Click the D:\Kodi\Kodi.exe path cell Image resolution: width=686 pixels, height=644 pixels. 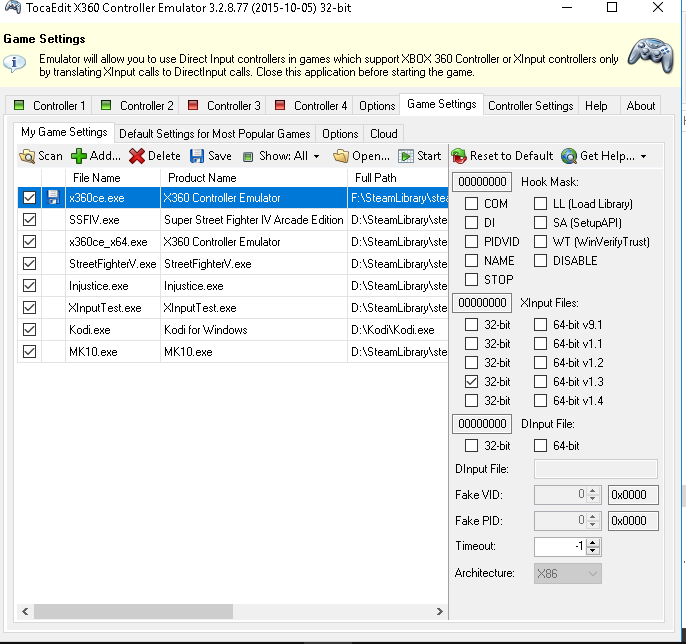398,329
